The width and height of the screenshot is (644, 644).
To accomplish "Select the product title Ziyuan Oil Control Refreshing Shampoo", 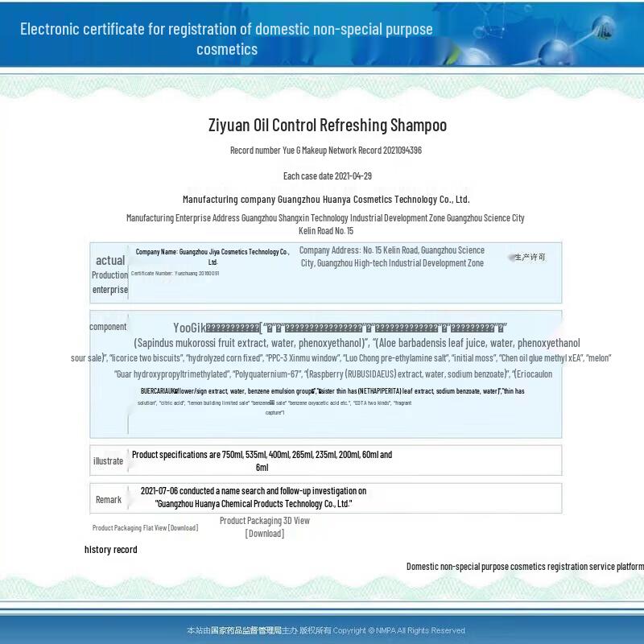I will click(328, 126).
